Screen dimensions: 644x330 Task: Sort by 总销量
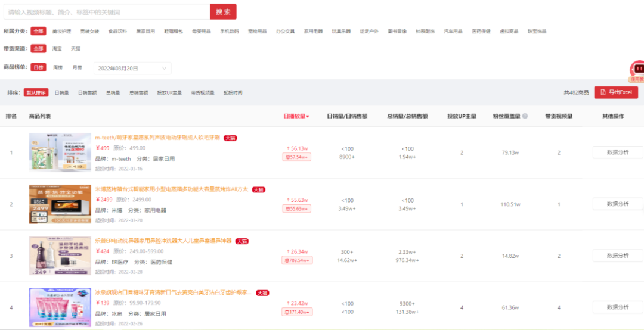pyautogui.click(x=113, y=93)
